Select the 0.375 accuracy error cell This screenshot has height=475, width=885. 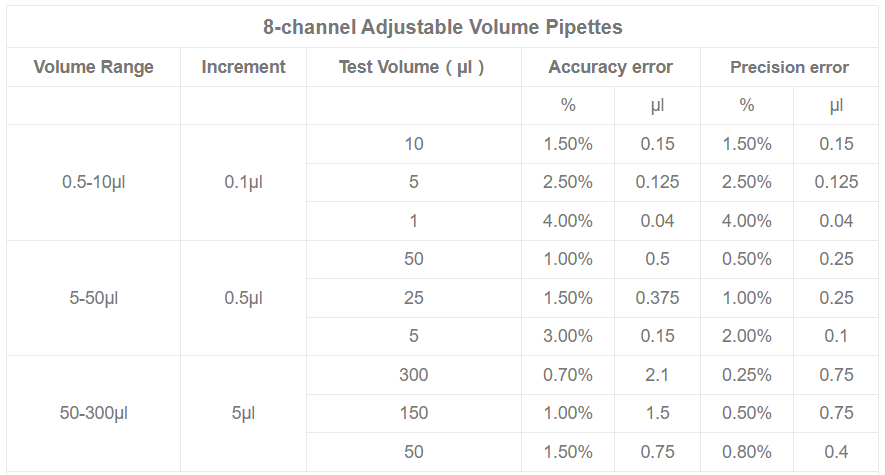(x=657, y=298)
